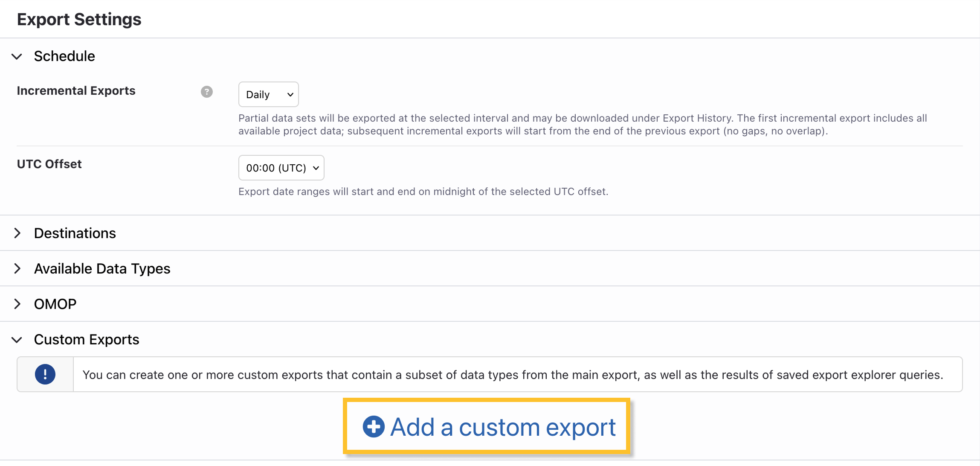Viewport: 980px width, 466px height.
Task: Click the blue exclamation info icon
Action: [45, 375]
